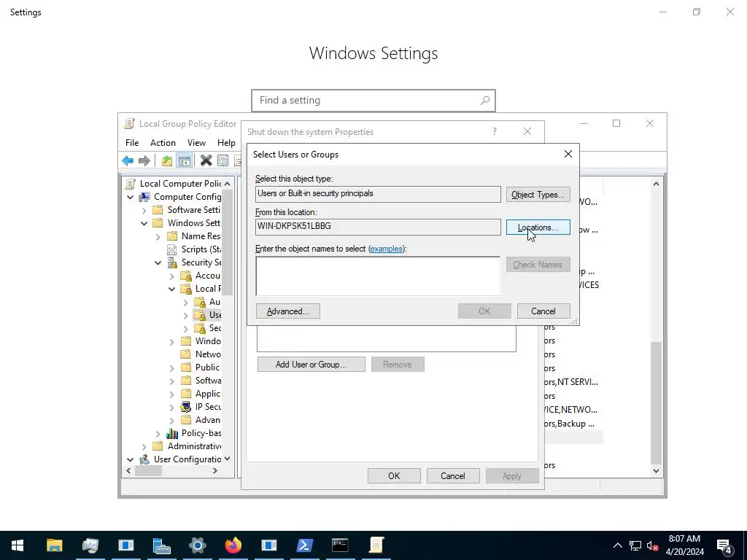747x560 pixels.
Task: Open the View menu
Action: coord(196,143)
